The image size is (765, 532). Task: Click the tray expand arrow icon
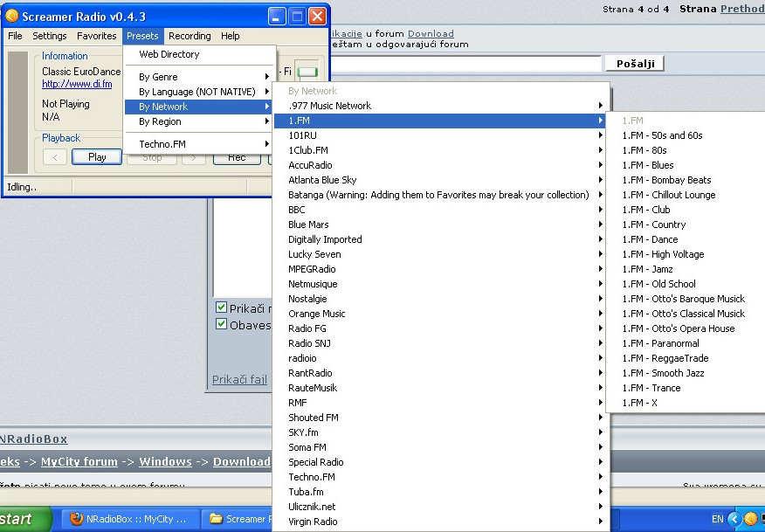pos(734,519)
